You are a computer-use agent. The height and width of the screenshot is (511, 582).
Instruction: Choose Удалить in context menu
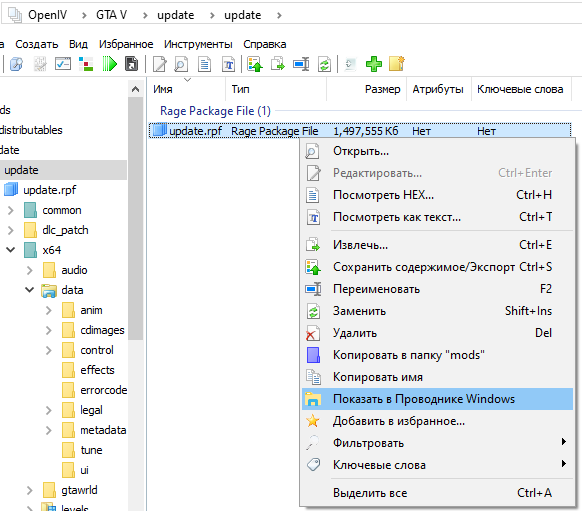[x=438, y=333]
